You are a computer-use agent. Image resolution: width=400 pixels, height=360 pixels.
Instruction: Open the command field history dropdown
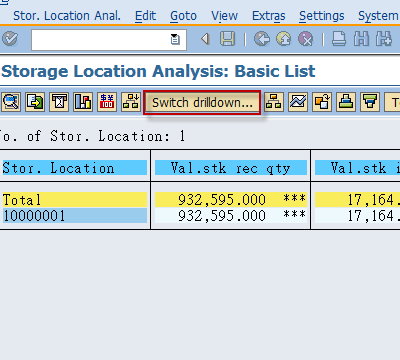click(175, 39)
